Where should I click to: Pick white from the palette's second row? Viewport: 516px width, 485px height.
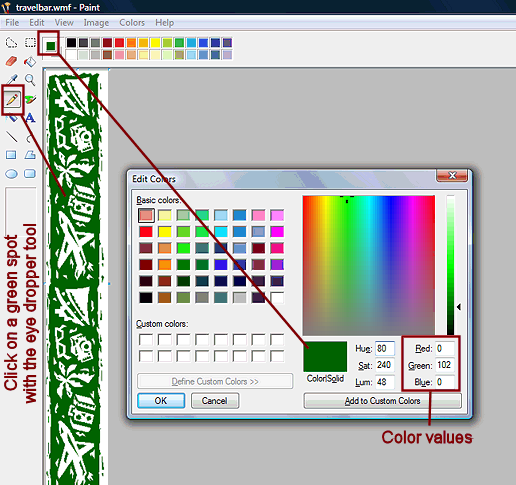point(71,55)
